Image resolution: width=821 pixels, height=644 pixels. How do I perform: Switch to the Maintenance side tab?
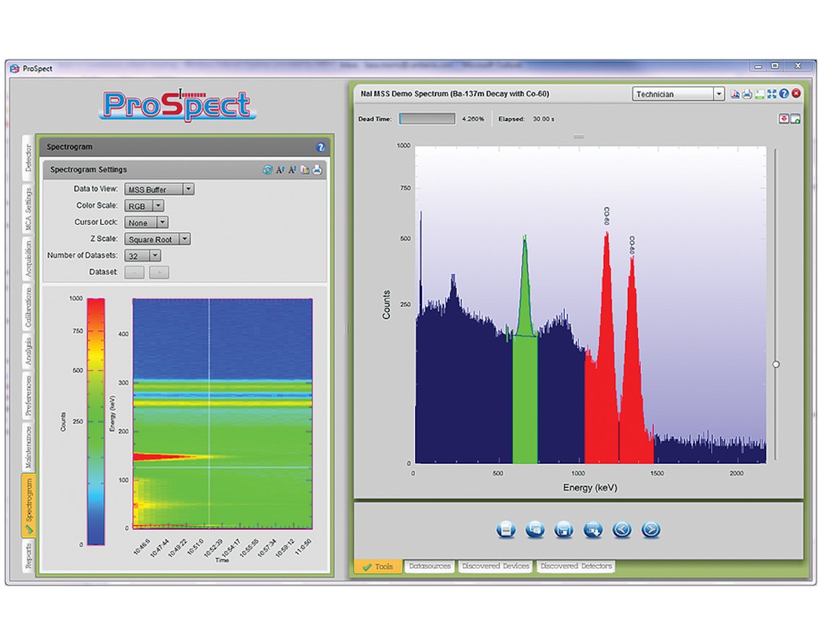pos(28,447)
